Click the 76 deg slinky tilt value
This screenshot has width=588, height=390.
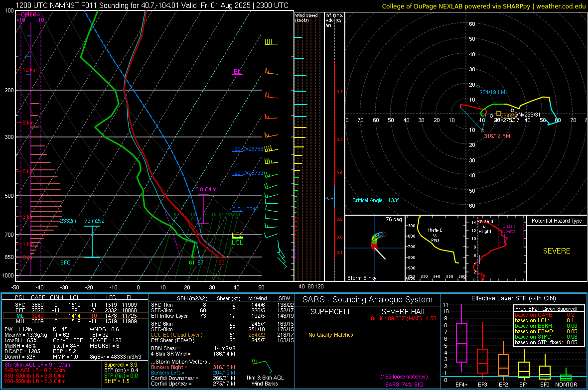pyautogui.click(x=394, y=219)
